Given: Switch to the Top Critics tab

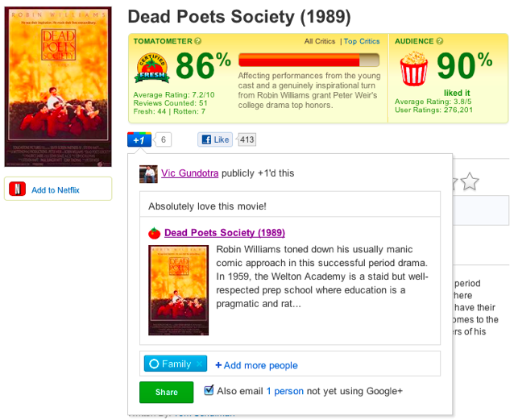Looking at the screenshot, I should [362, 41].
